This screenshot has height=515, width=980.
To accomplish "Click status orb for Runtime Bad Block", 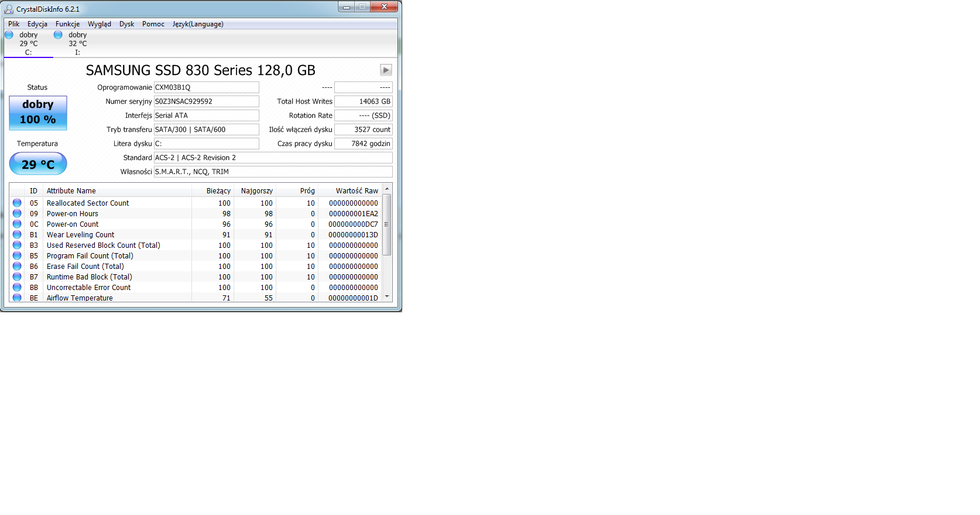I will pyautogui.click(x=17, y=277).
